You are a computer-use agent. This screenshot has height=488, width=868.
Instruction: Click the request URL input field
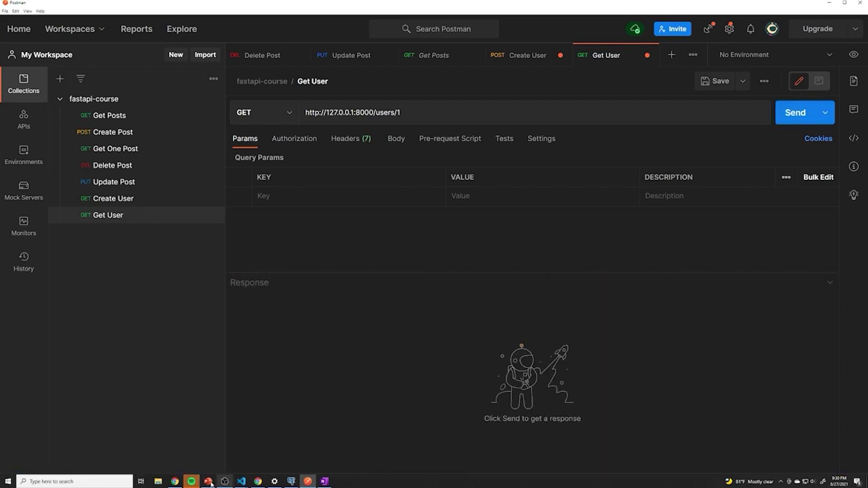click(533, 113)
